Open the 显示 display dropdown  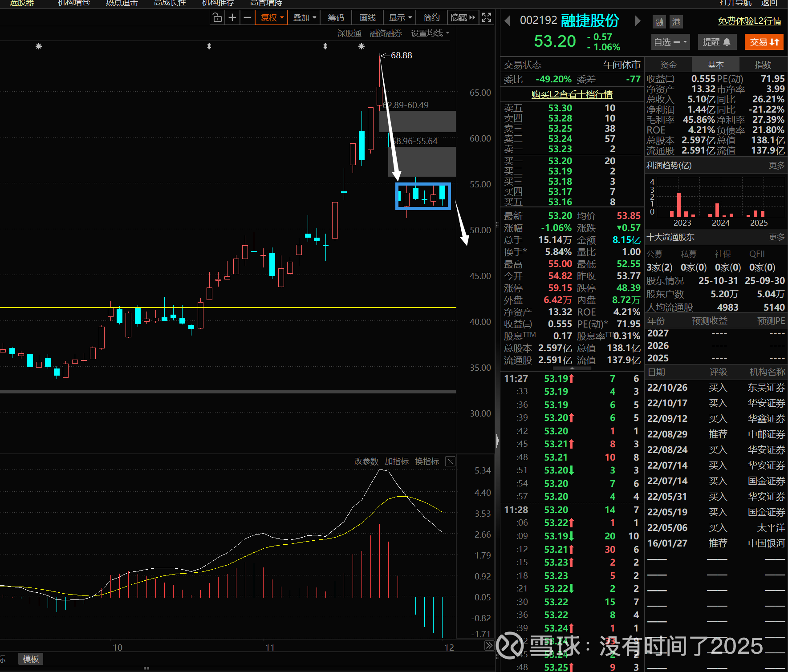coord(400,18)
